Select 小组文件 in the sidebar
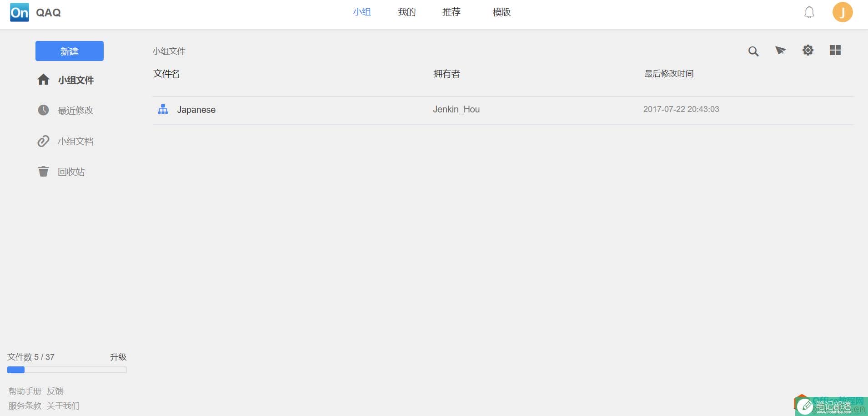868x416 pixels. [x=75, y=80]
